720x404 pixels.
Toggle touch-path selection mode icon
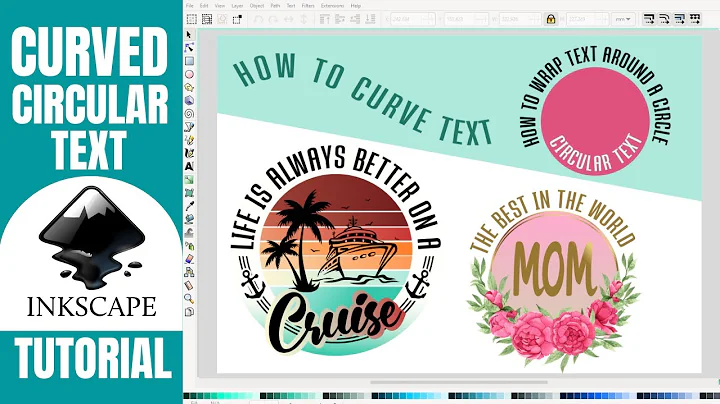click(237, 19)
